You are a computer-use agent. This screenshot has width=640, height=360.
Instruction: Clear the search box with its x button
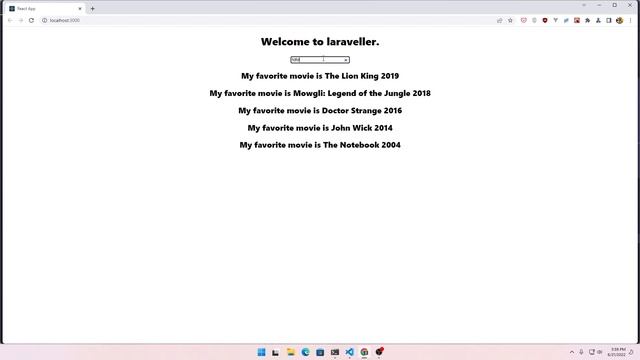(346, 60)
